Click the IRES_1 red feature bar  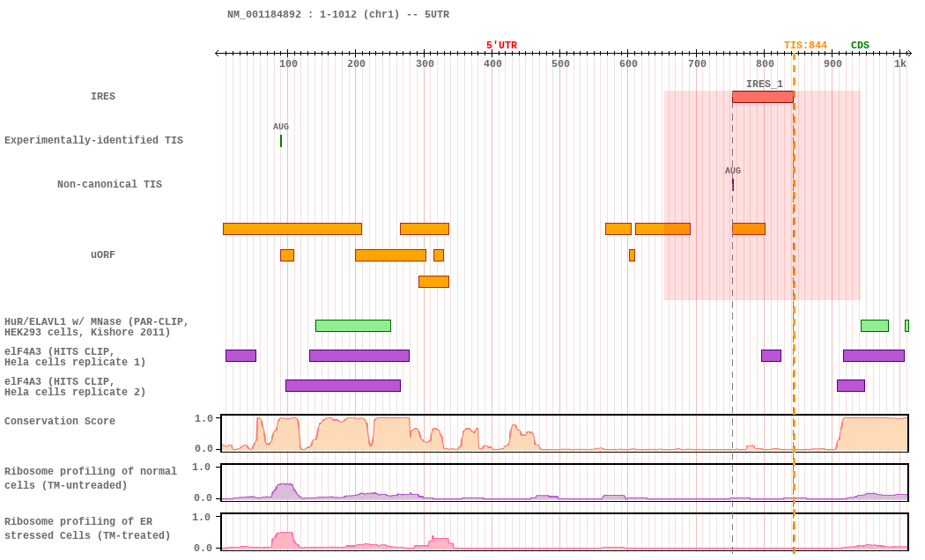tap(762, 97)
